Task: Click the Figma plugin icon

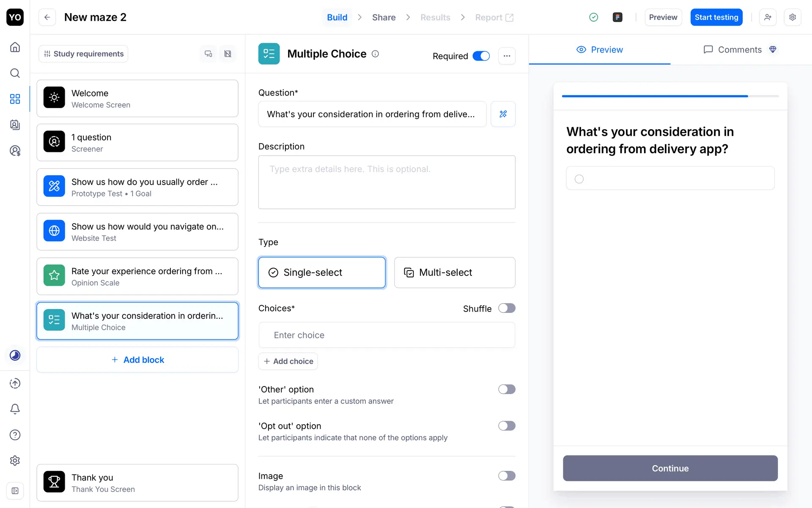Action: (617, 17)
